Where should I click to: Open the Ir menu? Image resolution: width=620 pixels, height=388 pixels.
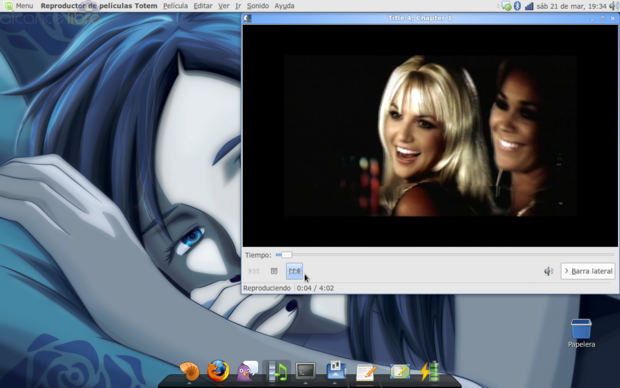[x=238, y=6]
